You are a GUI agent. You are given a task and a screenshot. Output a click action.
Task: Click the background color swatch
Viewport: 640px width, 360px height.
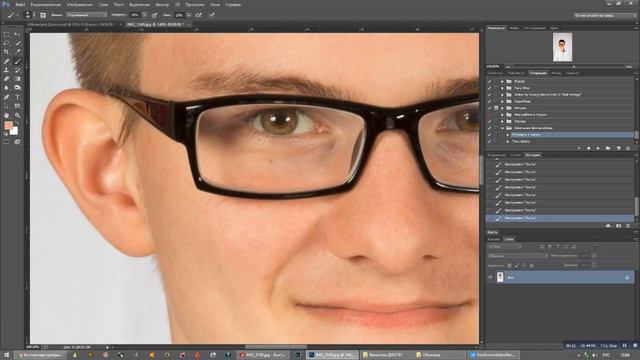tap(14, 131)
